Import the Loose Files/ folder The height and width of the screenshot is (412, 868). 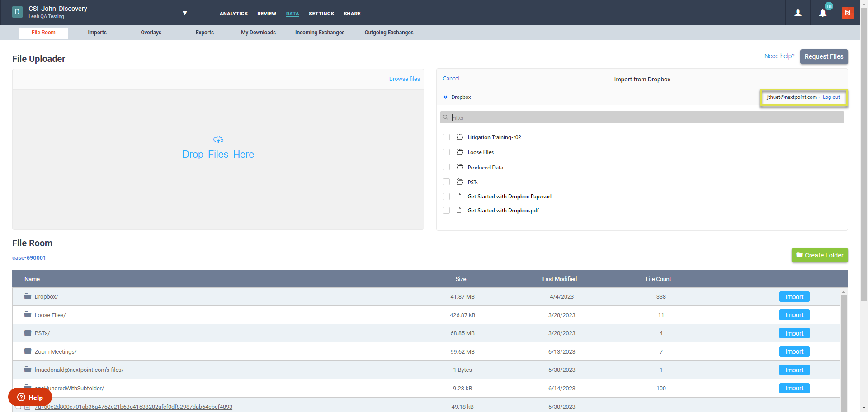point(794,315)
